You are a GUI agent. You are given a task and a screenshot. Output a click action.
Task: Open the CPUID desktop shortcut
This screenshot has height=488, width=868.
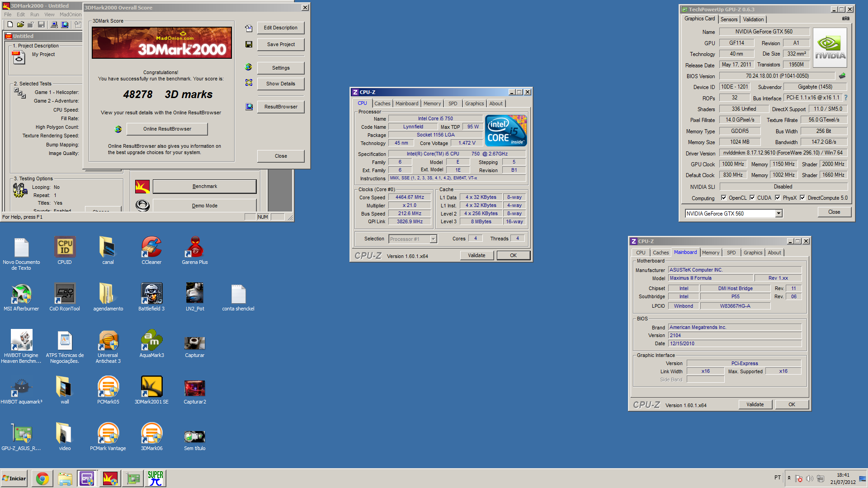pos(65,251)
